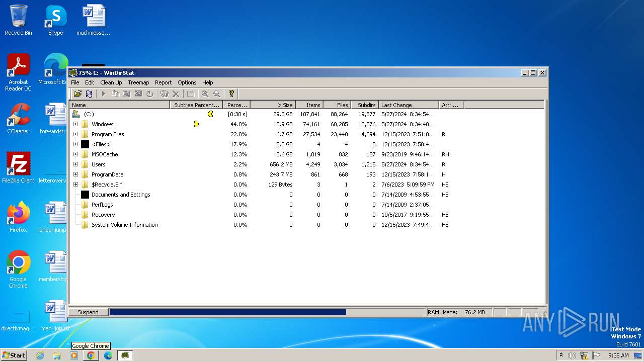Click the Command Prompt Here toolbar icon
Image resolution: width=644 pixels, height=362 pixels.
point(138,94)
